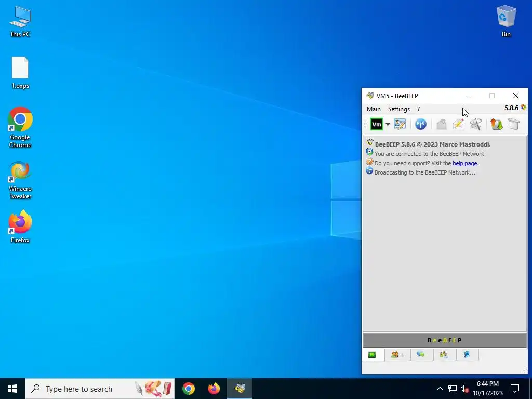Select the 1.oxps file on desktop
This screenshot has height=399, width=532.
click(20, 73)
